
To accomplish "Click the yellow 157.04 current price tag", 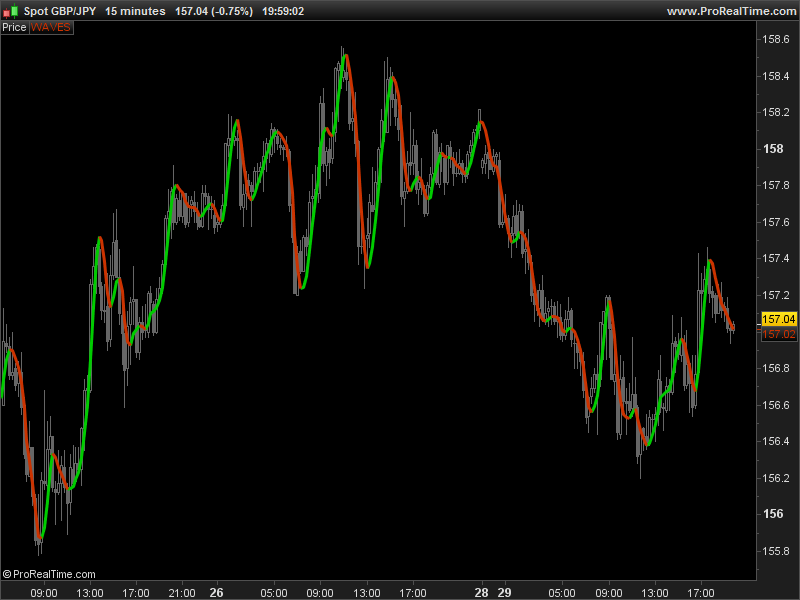I will tap(779, 319).
